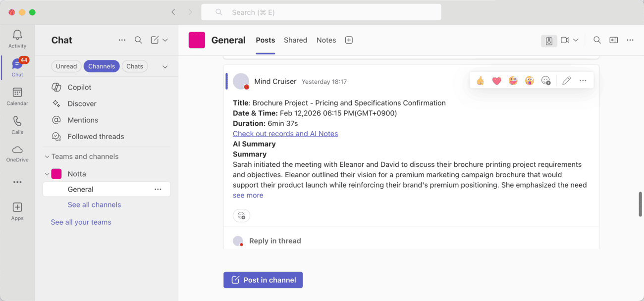Click See all channels link
Screen dimensions: 644x301
tap(94, 204)
